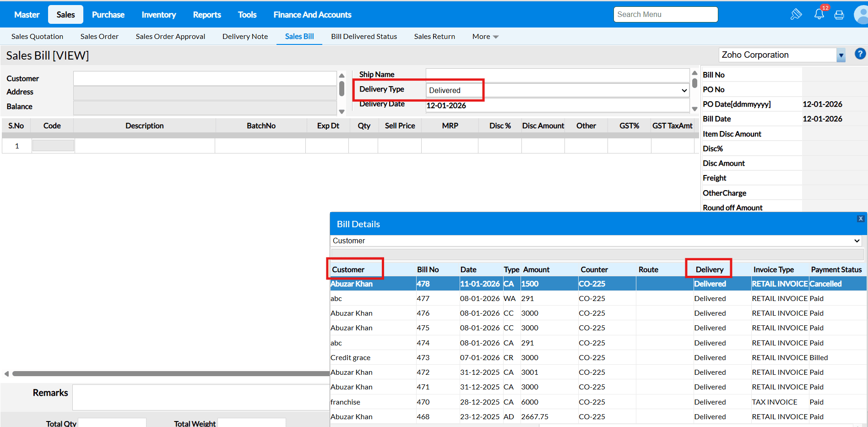Expand the Delivery Type dropdown

click(x=684, y=91)
